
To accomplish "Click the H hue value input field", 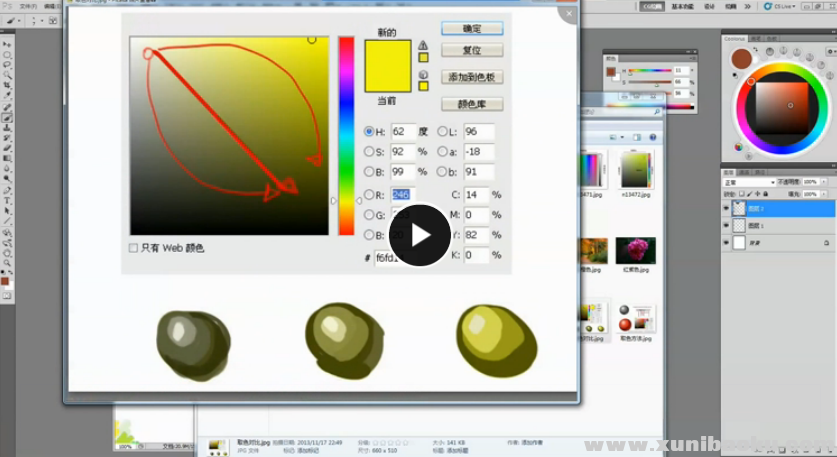I will (402, 131).
